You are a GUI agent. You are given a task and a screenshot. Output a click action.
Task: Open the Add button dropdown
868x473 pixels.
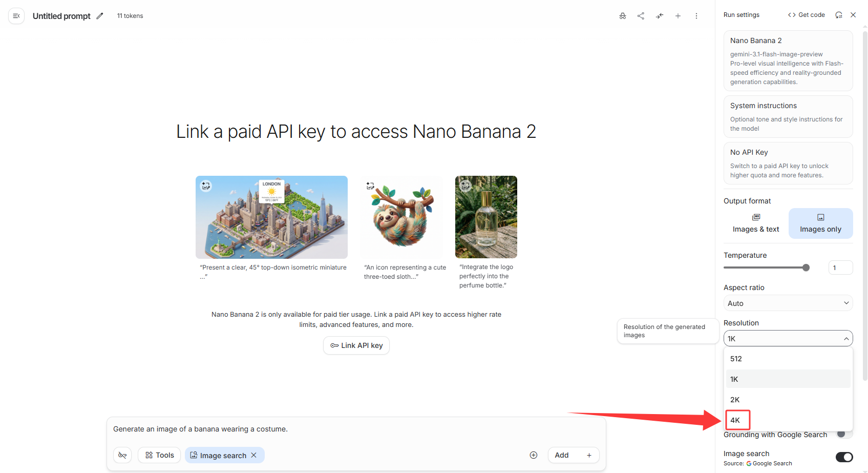click(574, 455)
